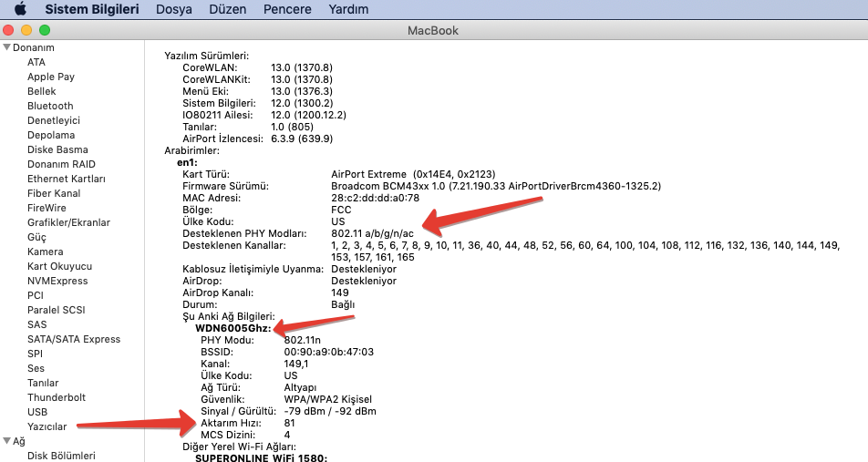Collapse the Donanım section triangle
The height and width of the screenshot is (462, 868).
(6, 47)
